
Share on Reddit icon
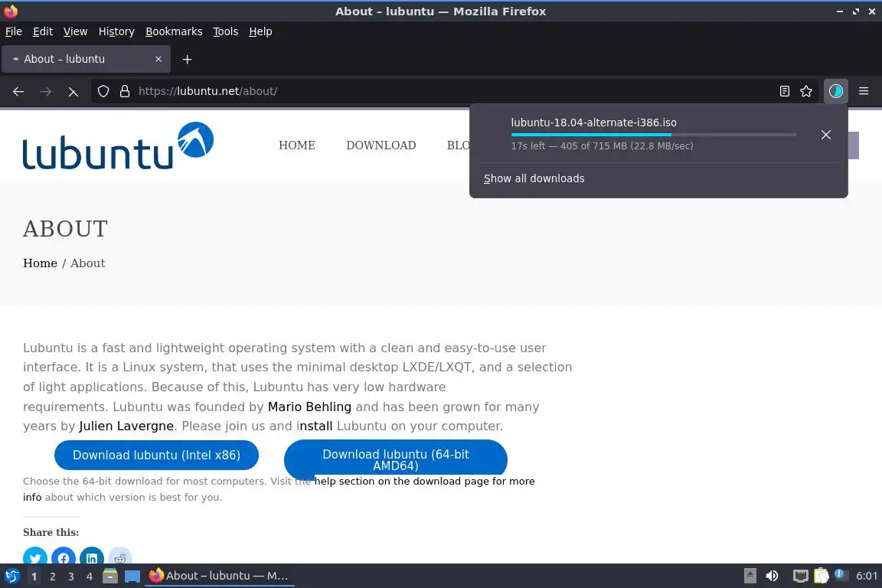(119, 557)
